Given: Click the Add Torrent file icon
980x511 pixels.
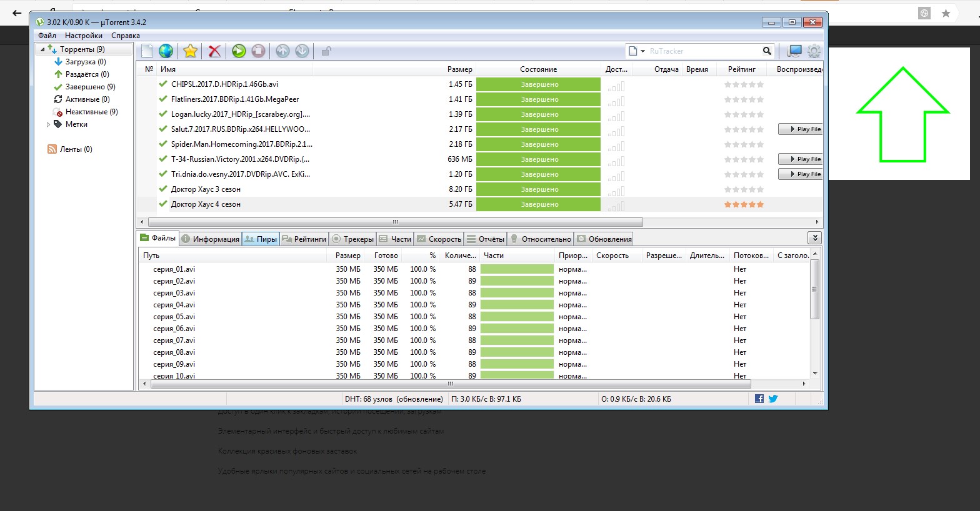Looking at the screenshot, I should pos(147,51).
